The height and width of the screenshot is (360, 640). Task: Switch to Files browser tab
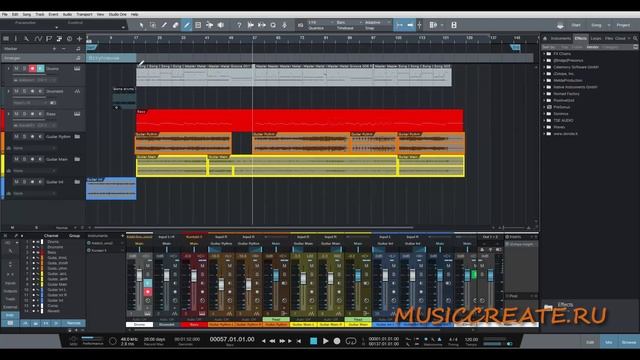point(609,38)
